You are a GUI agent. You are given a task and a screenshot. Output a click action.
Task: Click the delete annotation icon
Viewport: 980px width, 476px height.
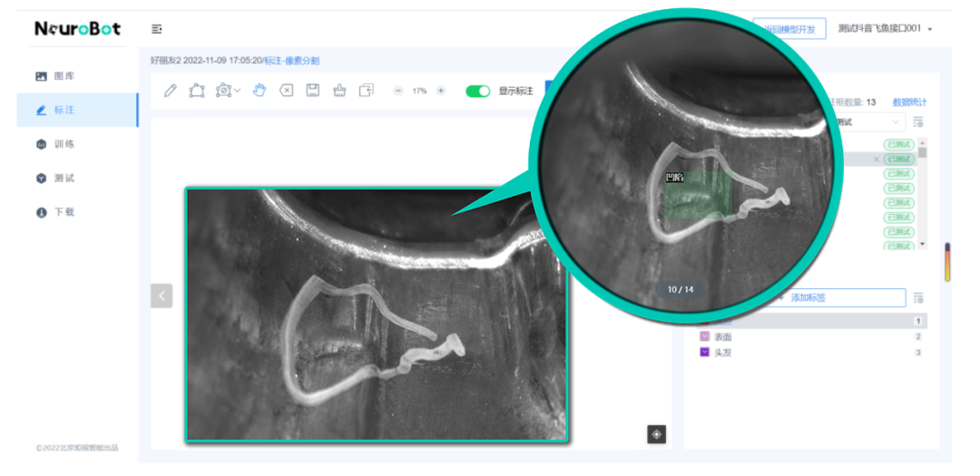click(286, 91)
